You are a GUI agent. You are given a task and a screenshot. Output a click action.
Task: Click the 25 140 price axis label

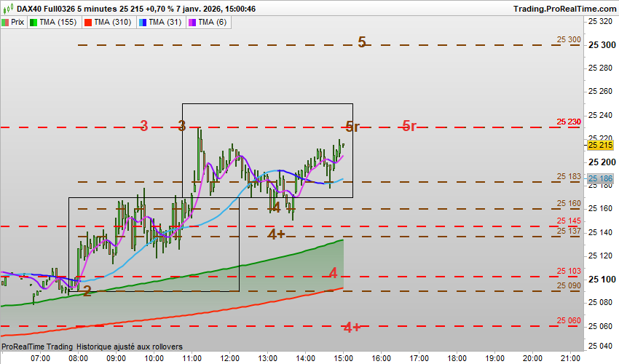tap(600, 232)
